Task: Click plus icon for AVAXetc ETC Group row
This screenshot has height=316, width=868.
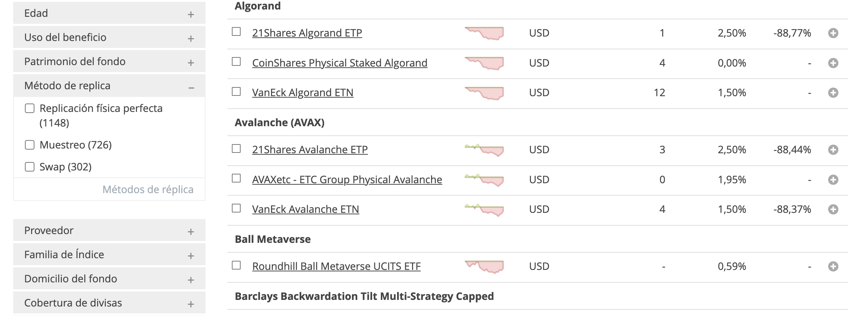Action: coord(833,180)
